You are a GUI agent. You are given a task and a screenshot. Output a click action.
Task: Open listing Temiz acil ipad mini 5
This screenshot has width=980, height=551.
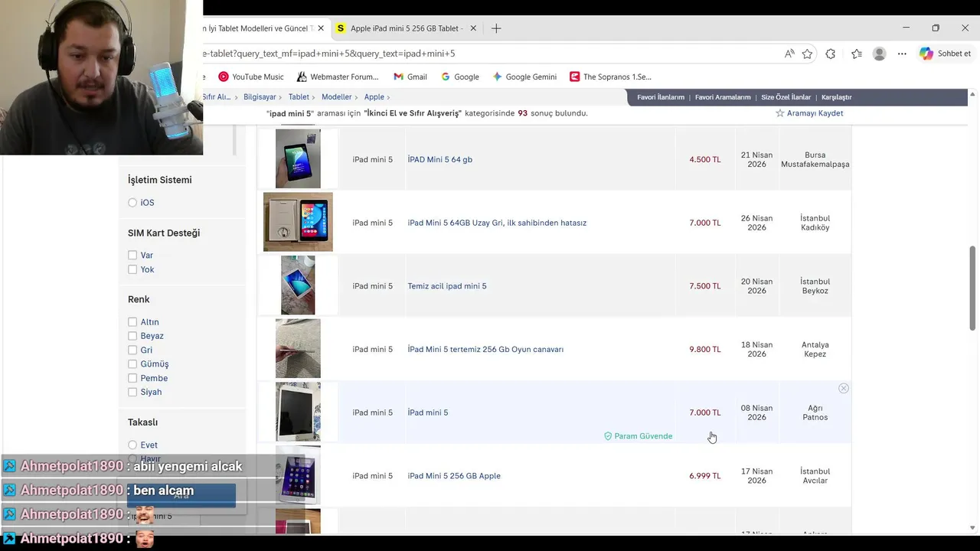coord(446,286)
